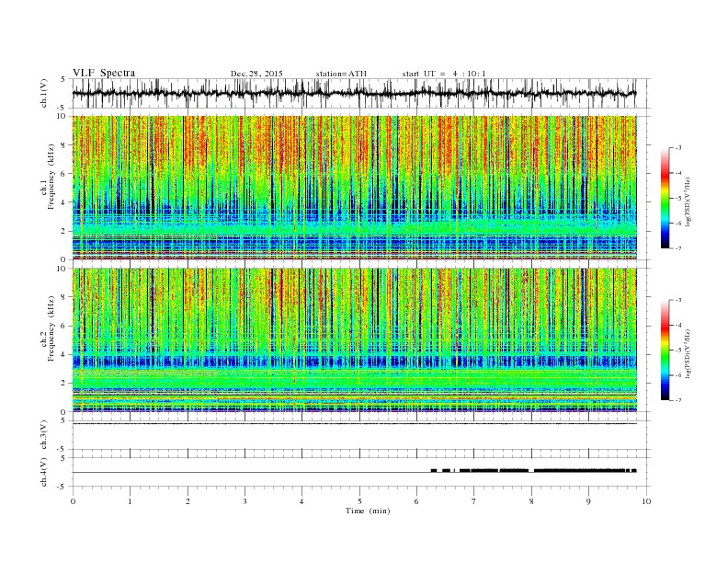Click the time axis tick label '3'

(245, 501)
